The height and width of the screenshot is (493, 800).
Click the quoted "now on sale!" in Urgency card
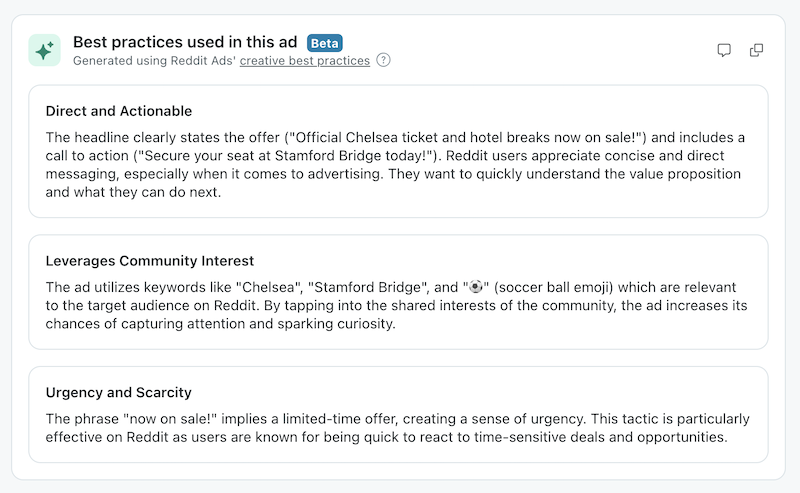tap(170, 419)
